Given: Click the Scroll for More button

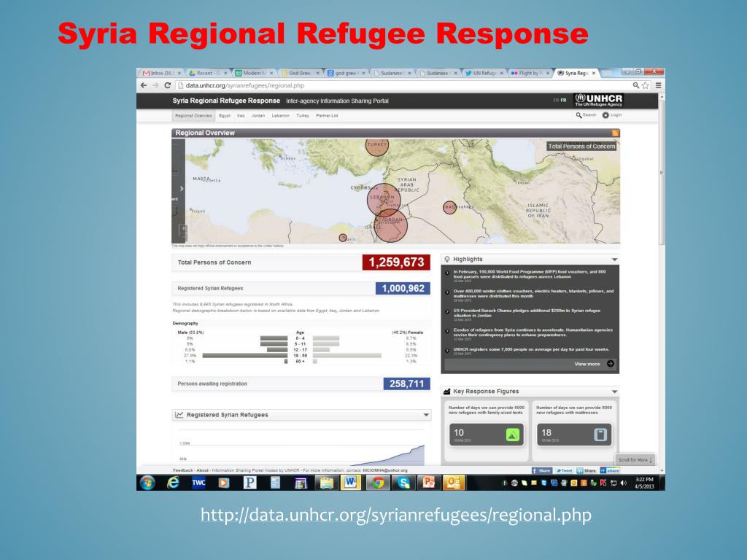Looking at the screenshot, I should coord(635,460).
